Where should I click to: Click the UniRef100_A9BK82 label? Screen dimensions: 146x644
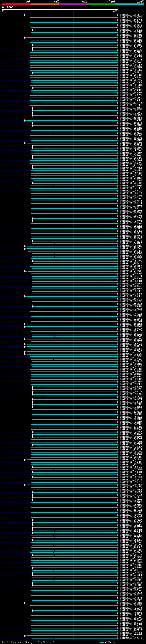click(131, 37)
